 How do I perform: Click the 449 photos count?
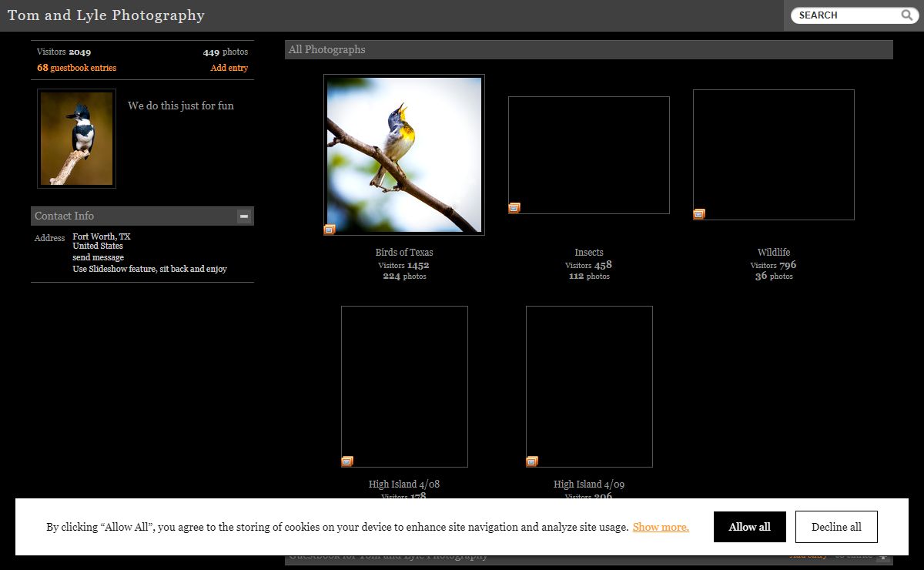coord(226,52)
